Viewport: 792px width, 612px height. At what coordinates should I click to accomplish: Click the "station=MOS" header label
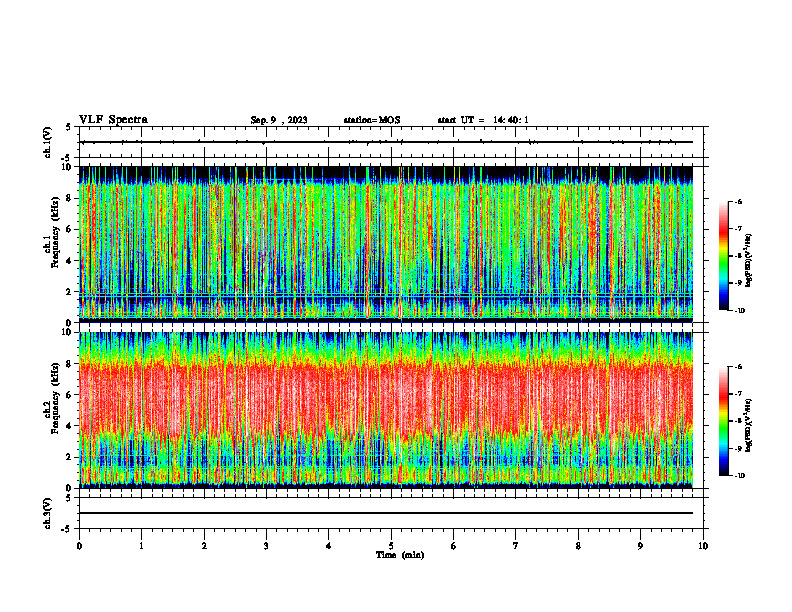372,120
